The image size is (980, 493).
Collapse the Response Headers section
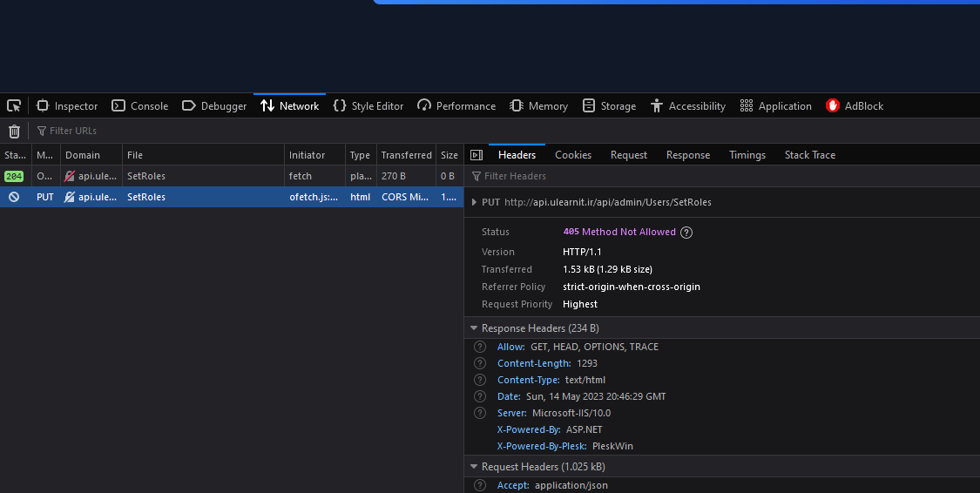pyautogui.click(x=474, y=328)
